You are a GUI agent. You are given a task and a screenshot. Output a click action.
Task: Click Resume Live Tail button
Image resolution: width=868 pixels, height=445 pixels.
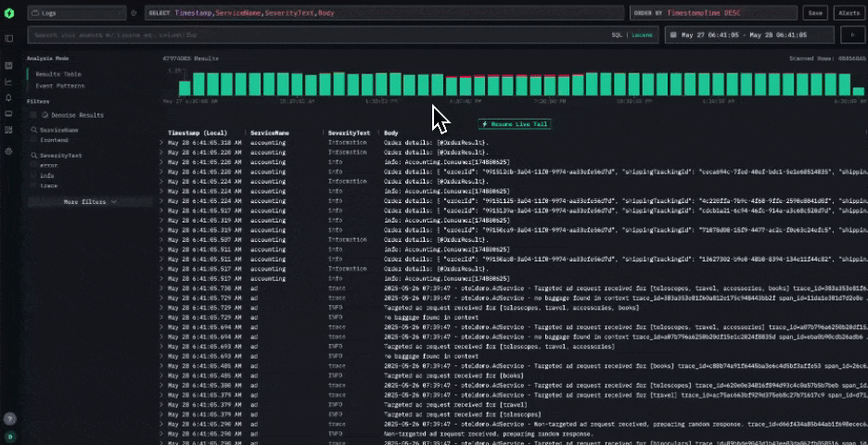(x=515, y=123)
